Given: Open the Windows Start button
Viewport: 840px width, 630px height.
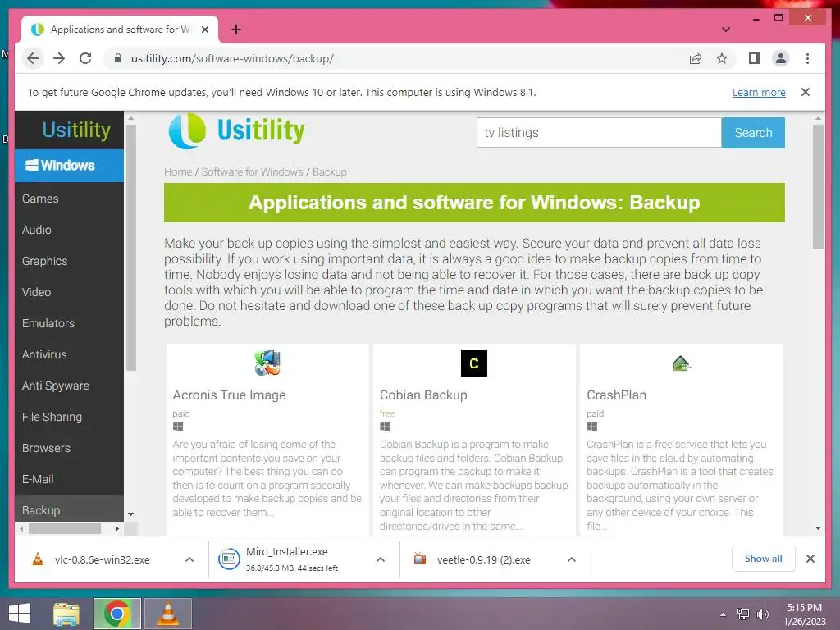Looking at the screenshot, I should 20,614.
